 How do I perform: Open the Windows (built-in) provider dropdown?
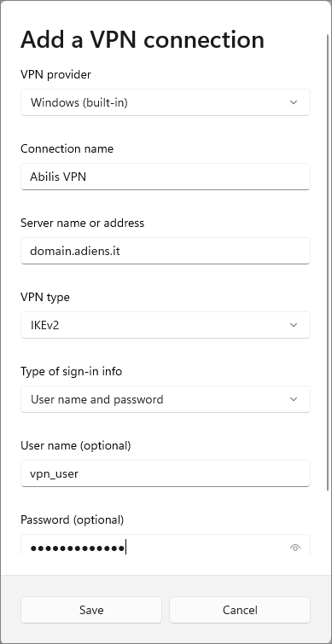point(166,102)
